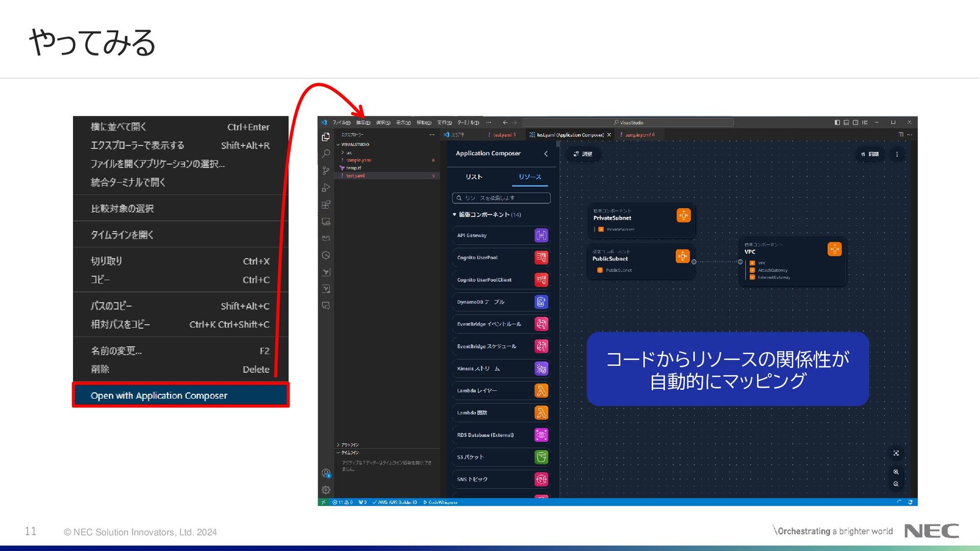Open the ファイル menu
The width and height of the screenshot is (980, 551).
pos(341,122)
